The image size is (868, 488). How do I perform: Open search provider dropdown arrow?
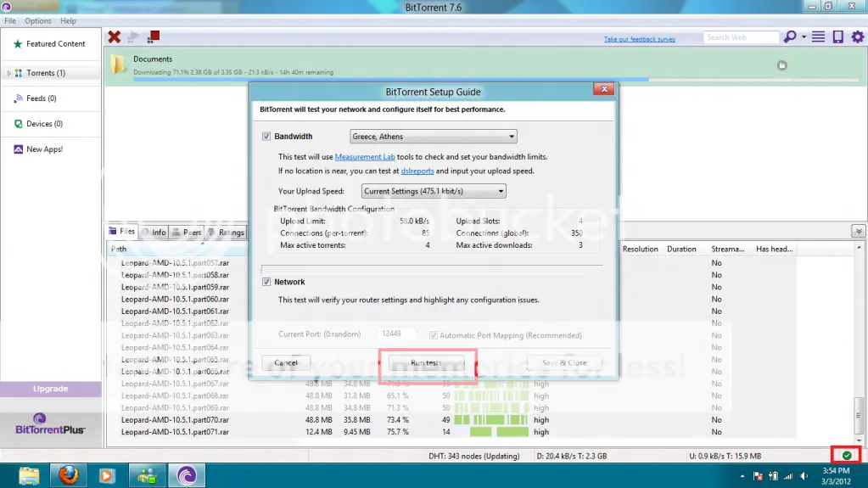(x=804, y=37)
